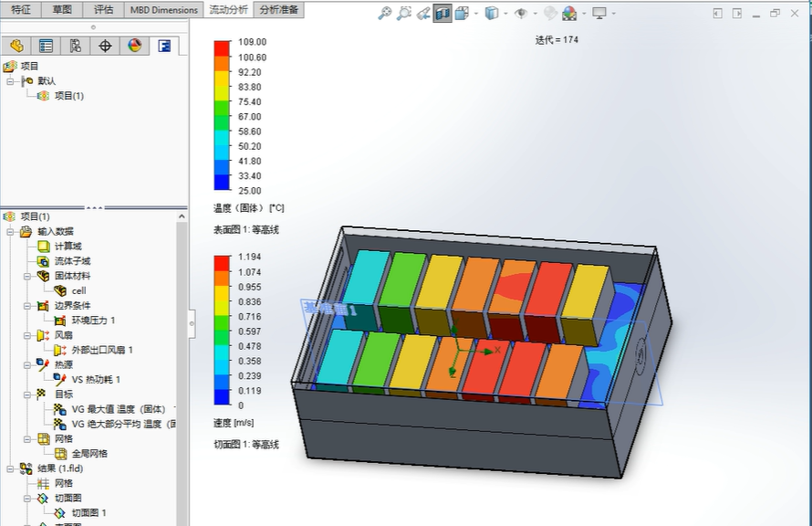Open the DisplayManager color ball tab
The height and width of the screenshot is (526, 812).
(x=135, y=47)
